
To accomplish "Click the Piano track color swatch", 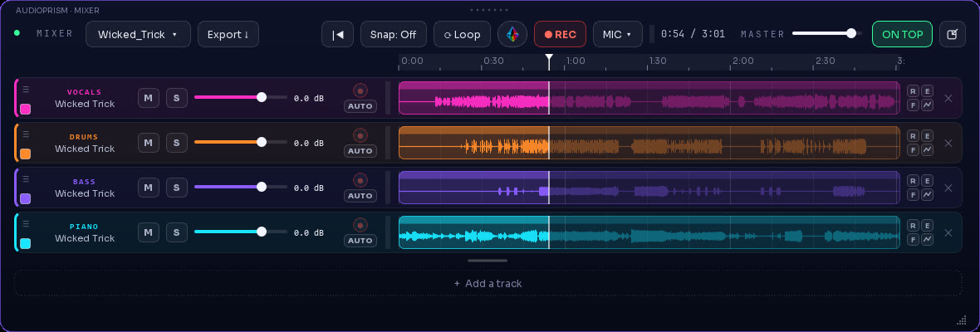I will [x=26, y=244].
